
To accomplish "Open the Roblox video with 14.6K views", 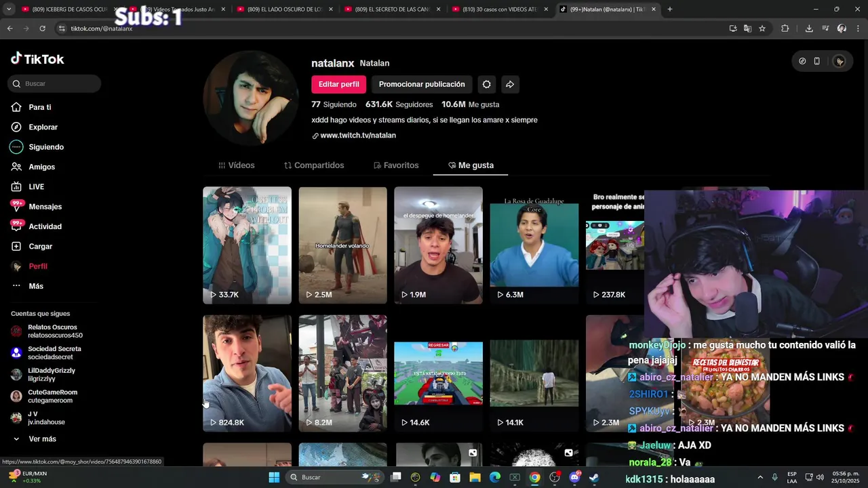I will click(438, 373).
